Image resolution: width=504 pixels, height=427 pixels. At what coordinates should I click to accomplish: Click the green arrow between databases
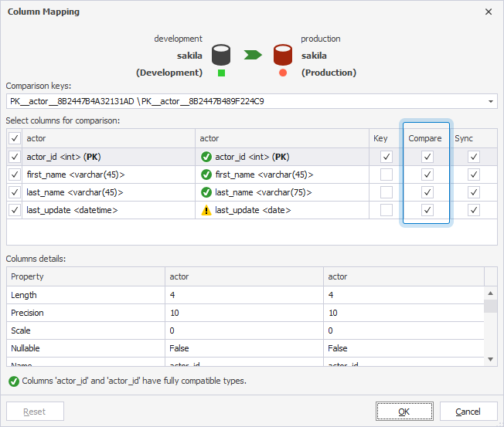click(252, 55)
